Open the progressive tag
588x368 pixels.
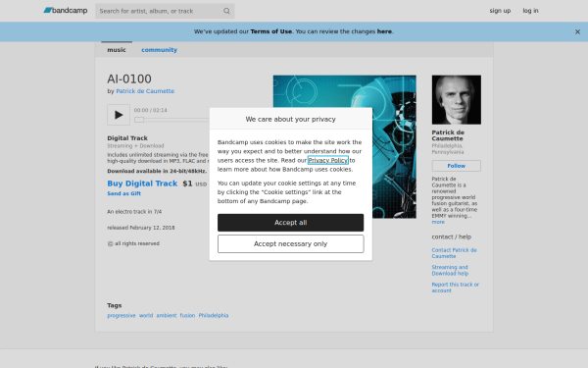click(122, 315)
